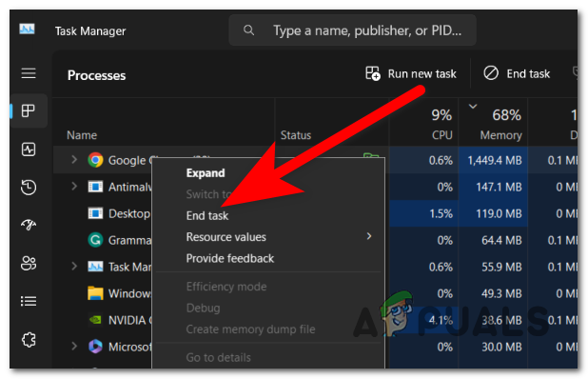Select Go to details in the context menu

[x=268, y=358]
